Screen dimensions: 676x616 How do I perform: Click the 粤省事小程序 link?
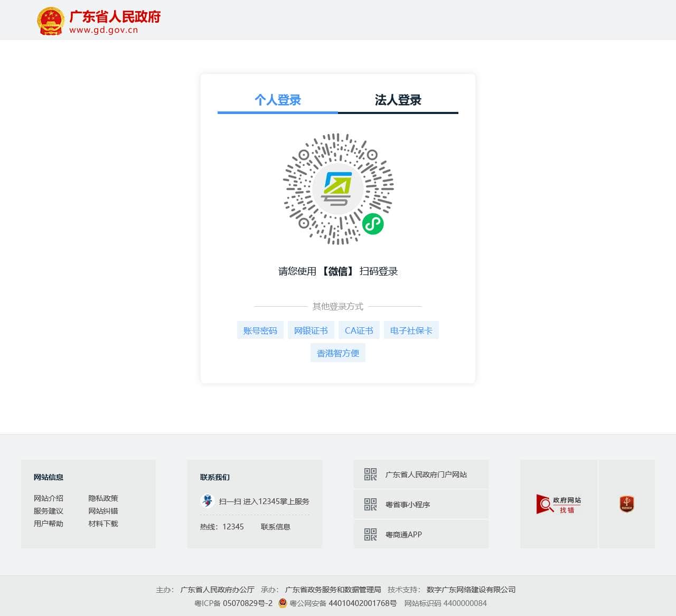point(408,505)
